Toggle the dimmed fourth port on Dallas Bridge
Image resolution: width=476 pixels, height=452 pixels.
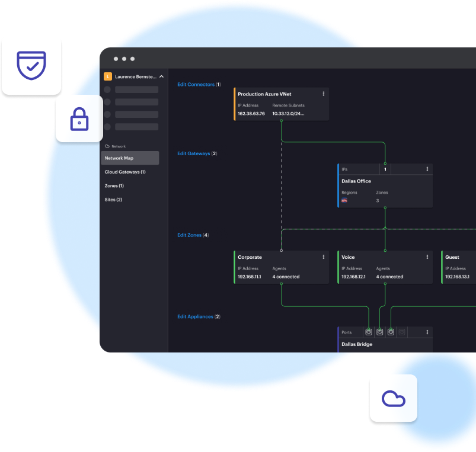tap(401, 332)
